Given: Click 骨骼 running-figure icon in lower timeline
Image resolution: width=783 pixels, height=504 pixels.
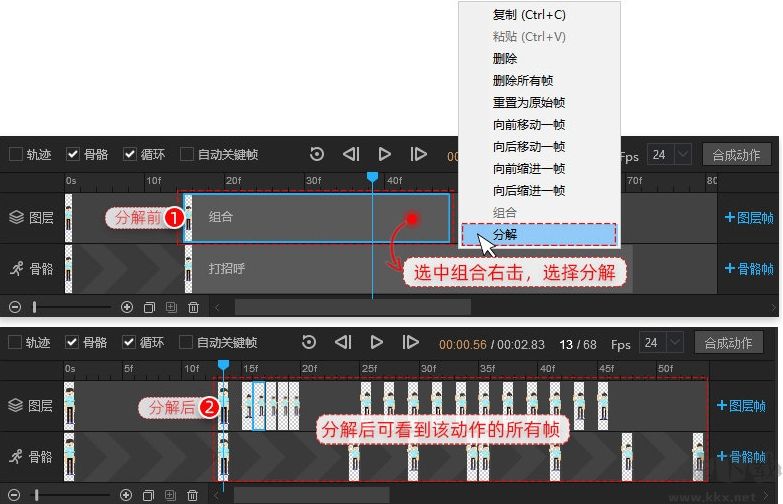Looking at the screenshot, I should tap(15, 456).
